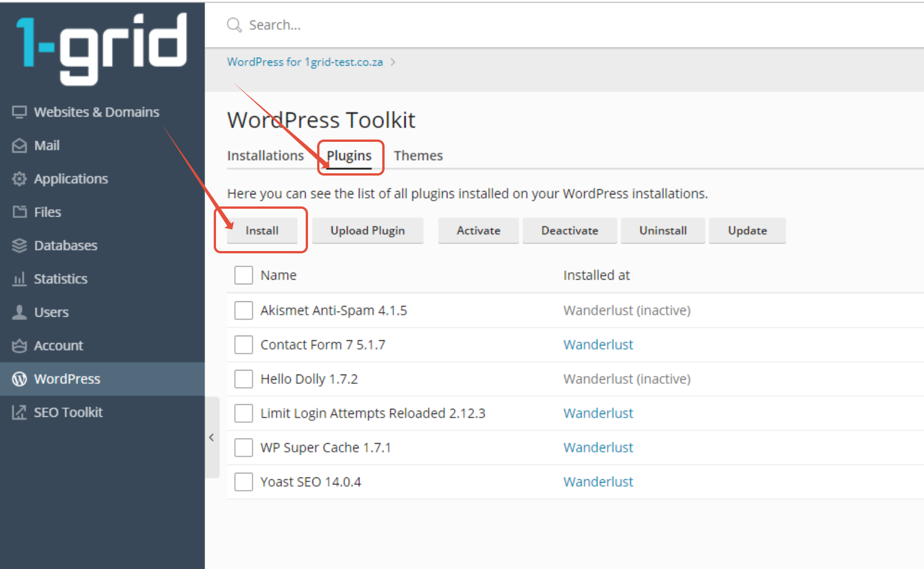Open the Users page

(102, 312)
